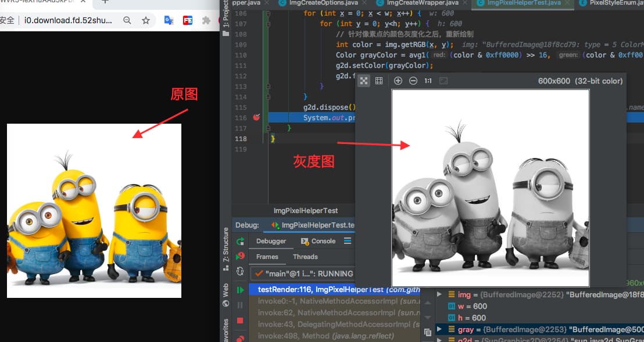Resume program execution in debugger
Image resolution: width=644 pixels, height=342 pixels.
[240, 290]
